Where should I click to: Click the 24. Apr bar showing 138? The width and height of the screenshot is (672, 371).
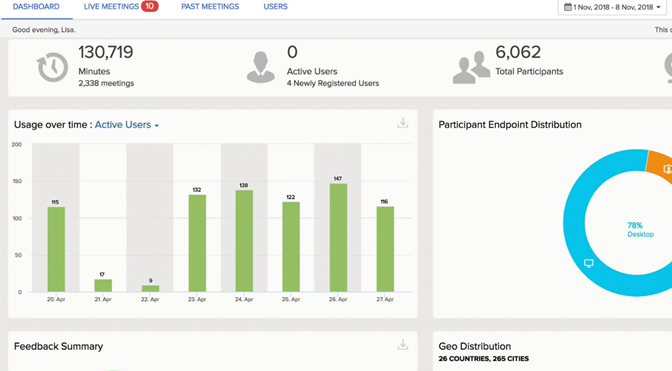click(x=244, y=241)
